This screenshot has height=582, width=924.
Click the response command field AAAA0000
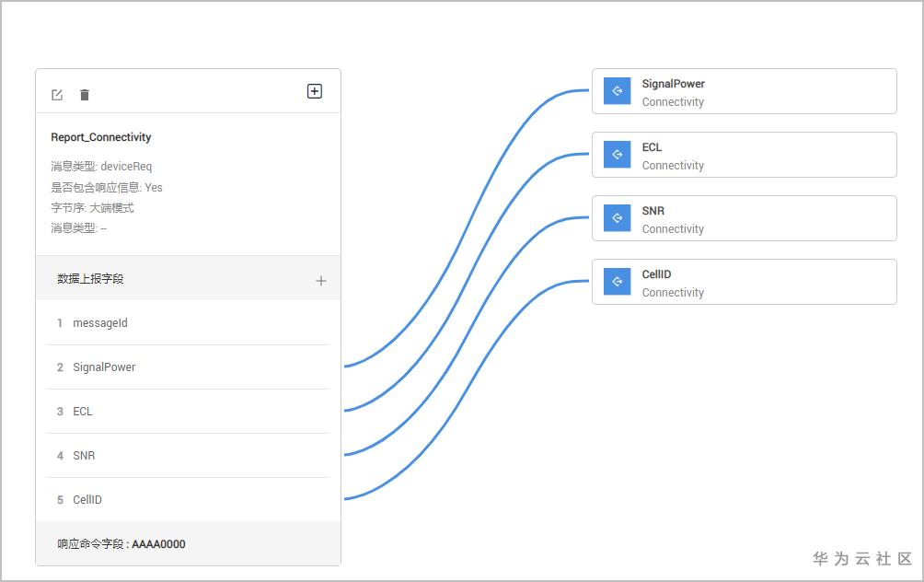pyautogui.click(x=121, y=544)
